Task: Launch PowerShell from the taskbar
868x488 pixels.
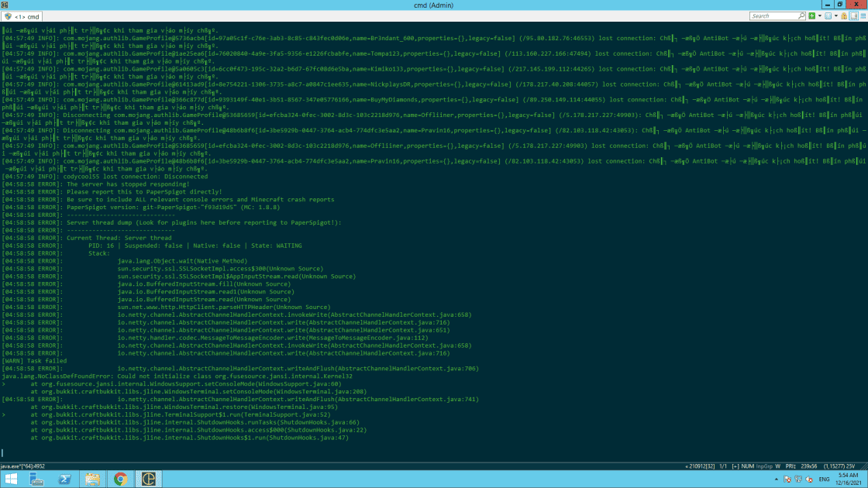Action: [65, 479]
